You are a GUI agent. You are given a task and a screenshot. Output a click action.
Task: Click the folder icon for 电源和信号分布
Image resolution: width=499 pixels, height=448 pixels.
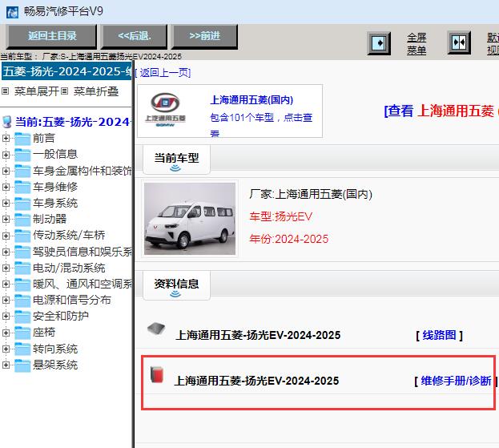pos(22,301)
